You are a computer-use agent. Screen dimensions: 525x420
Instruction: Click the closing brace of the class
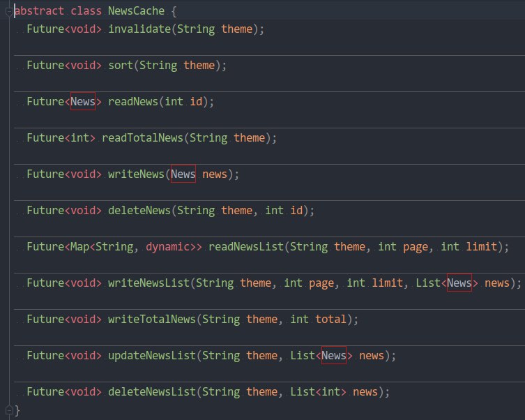[x=17, y=410]
